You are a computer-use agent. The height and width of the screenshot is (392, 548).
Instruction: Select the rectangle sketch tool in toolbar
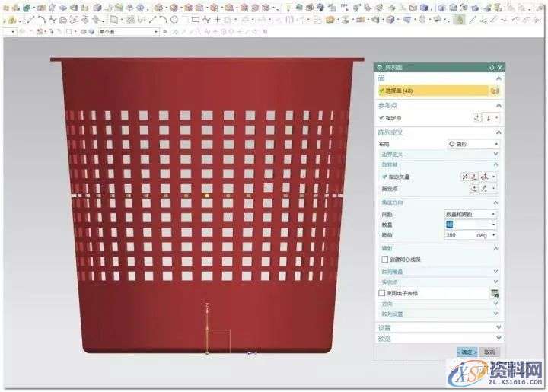[x=196, y=19]
